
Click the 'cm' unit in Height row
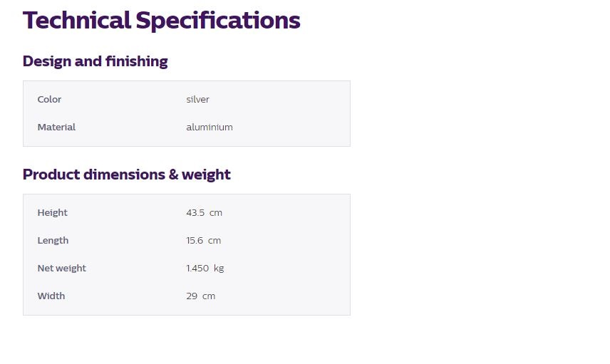click(216, 213)
